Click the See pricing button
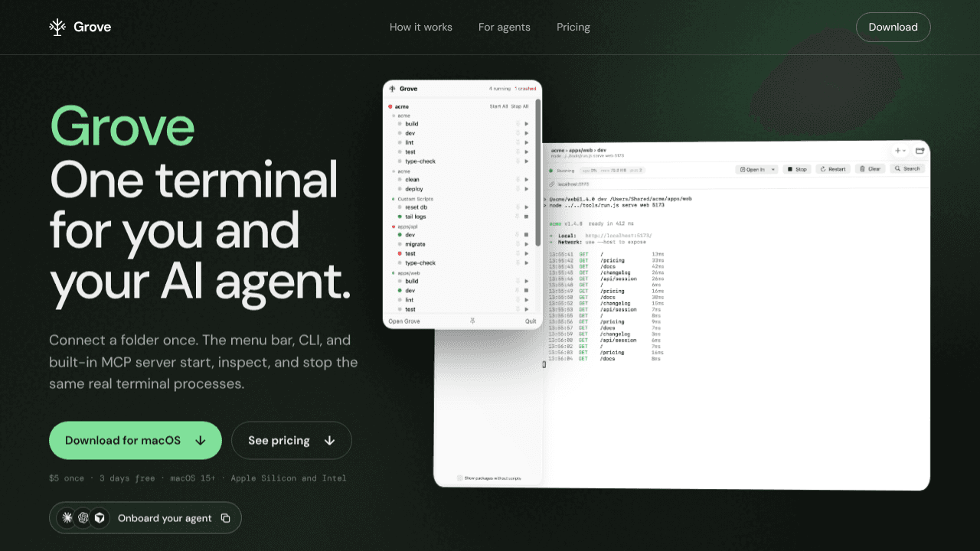 (x=292, y=440)
